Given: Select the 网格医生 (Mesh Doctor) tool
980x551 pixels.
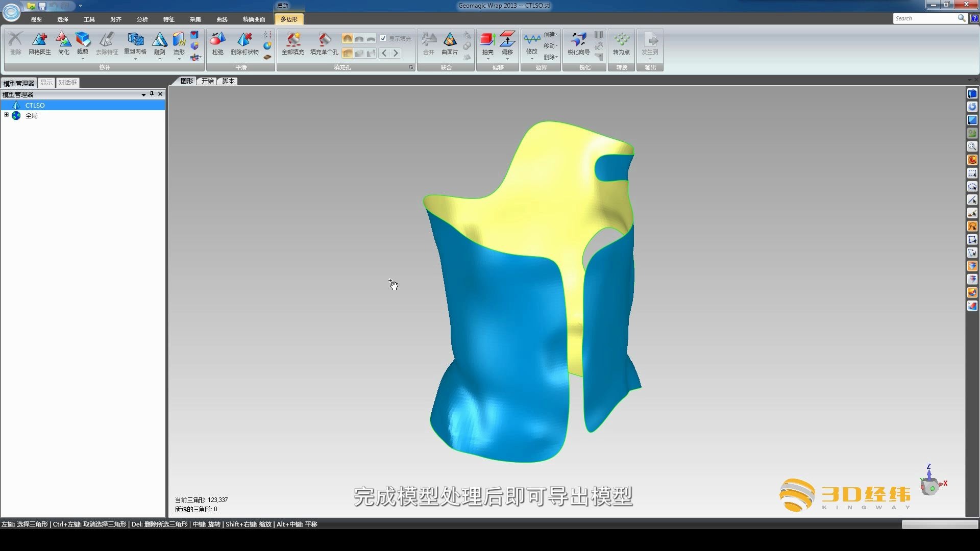Looking at the screenshot, I should pos(40,45).
